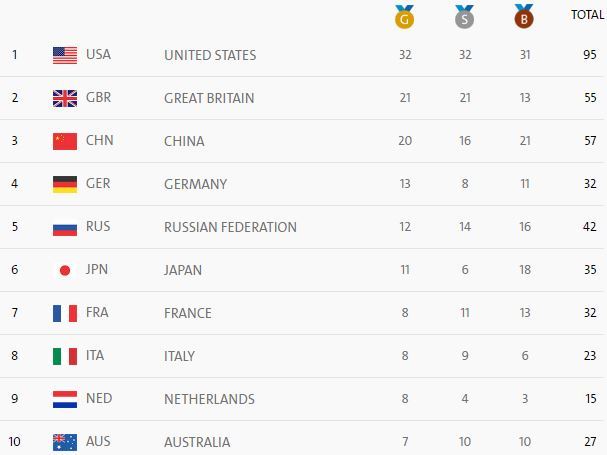Image resolution: width=607 pixels, height=455 pixels.
Task: Click the gold medal icon
Action: click(405, 17)
